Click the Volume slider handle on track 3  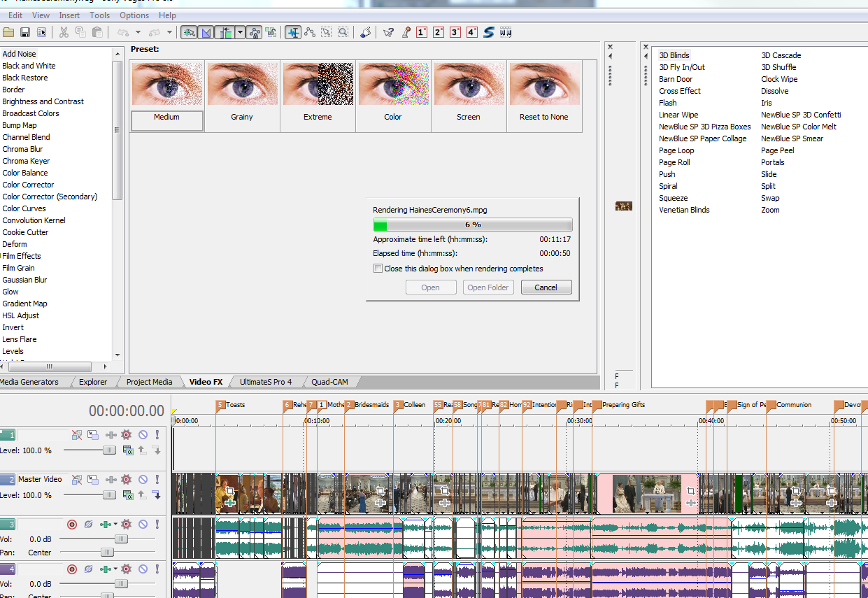[121, 539]
